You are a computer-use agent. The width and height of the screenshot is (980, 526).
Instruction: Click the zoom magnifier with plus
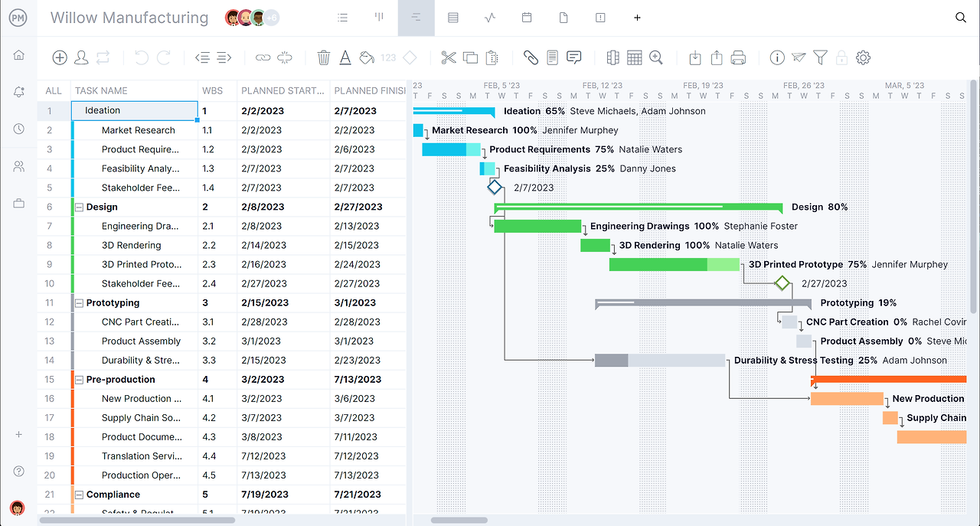click(656, 57)
